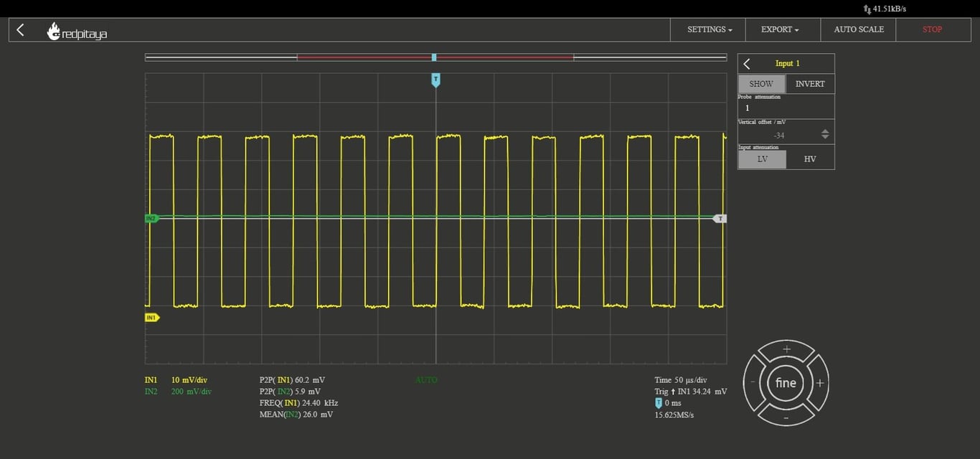Click the blue trigger position marker on top
The width and height of the screenshot is (980, 459).
[435, 80]
